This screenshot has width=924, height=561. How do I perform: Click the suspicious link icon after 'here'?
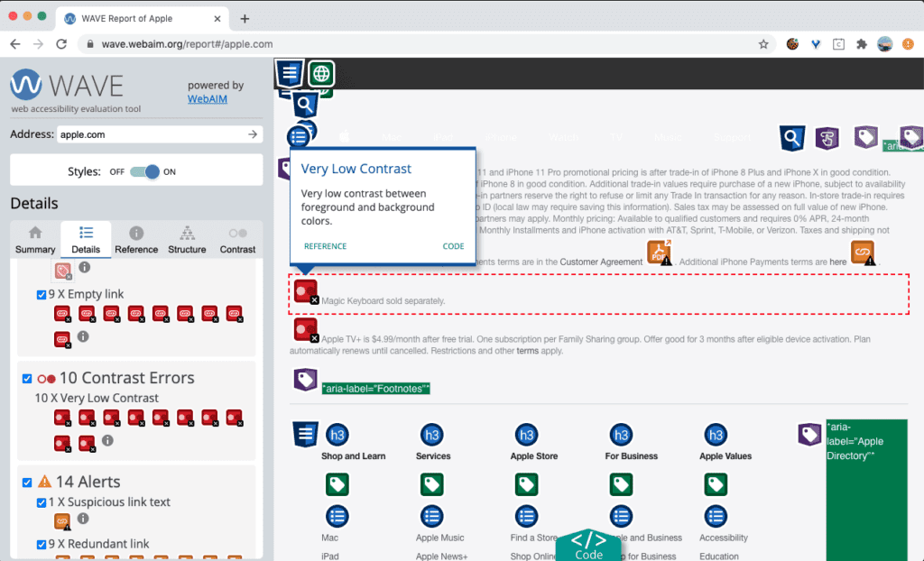point(863,253)
